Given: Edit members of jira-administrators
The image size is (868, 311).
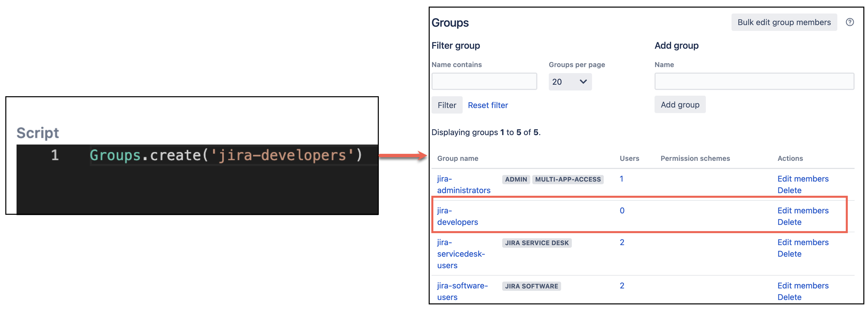Looking at the screenshot, I should 802,179.
